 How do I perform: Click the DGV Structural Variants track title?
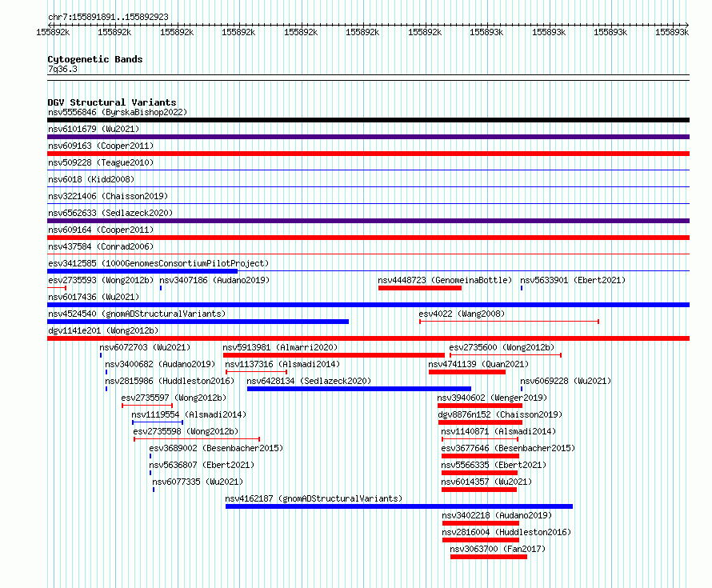coord(112,102)
